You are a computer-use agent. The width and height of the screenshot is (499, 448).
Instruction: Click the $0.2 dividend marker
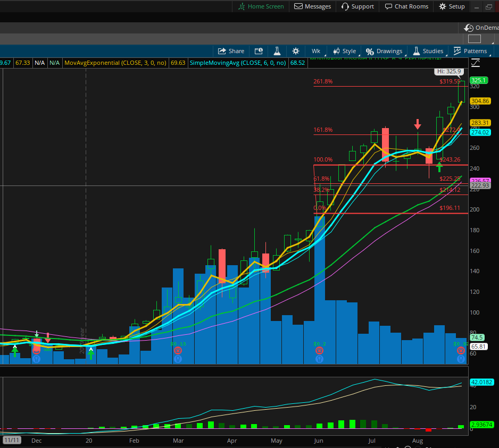(x=320, y=344)
